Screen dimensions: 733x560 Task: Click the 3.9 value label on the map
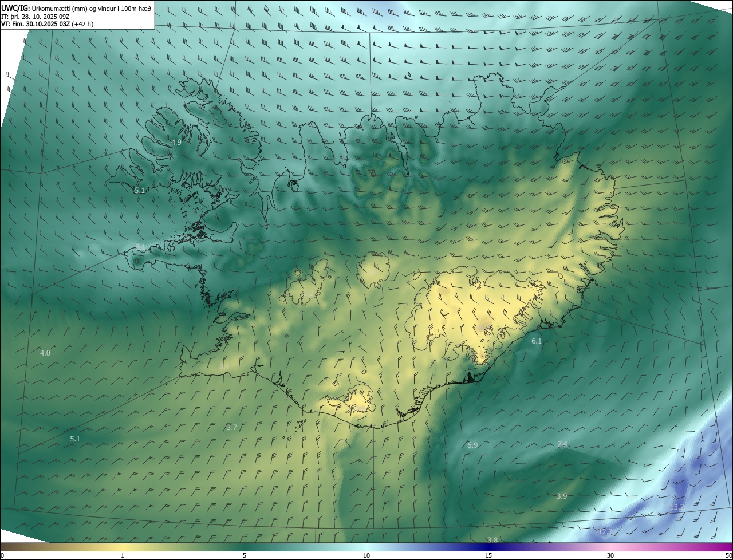[x=562, y=496]
